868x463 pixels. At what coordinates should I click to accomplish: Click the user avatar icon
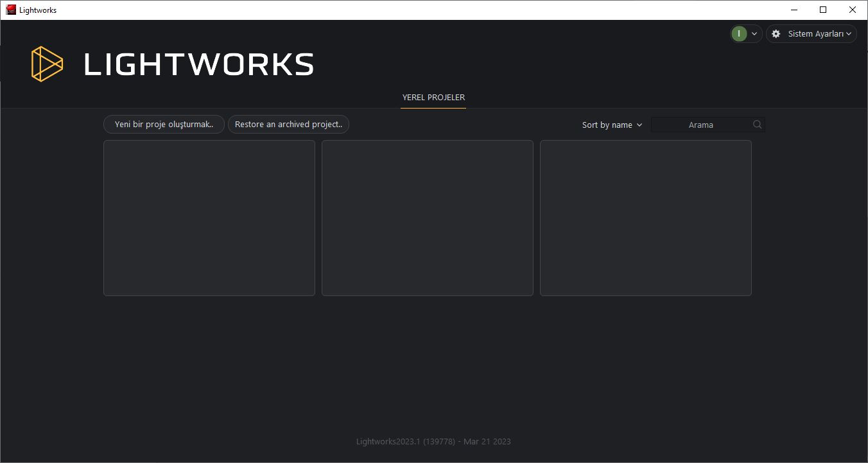point(739,34)
